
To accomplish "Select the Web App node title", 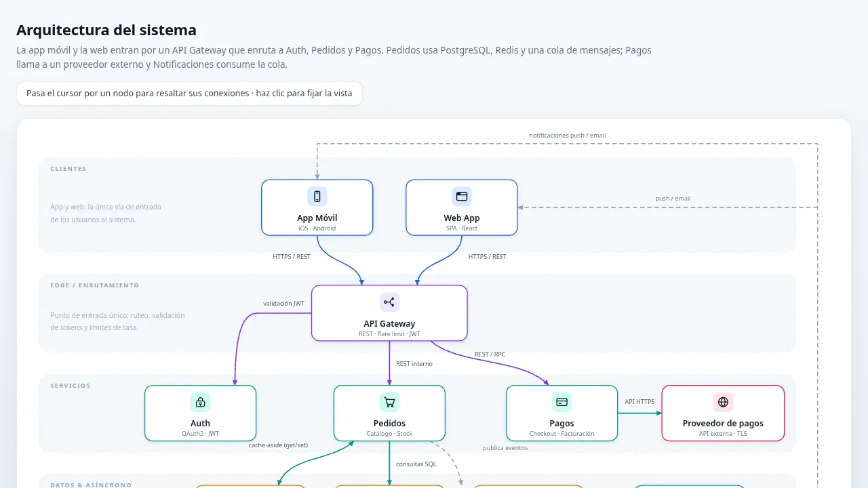I will (462, 218).
